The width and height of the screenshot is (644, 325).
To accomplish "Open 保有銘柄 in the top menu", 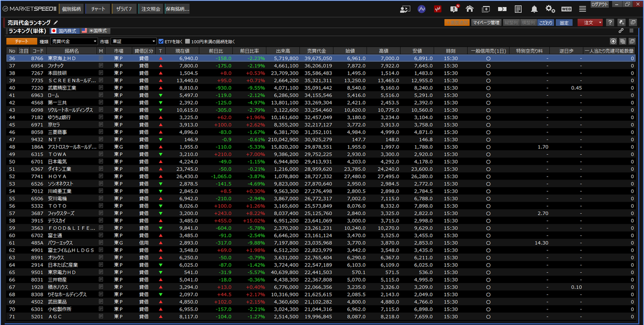I will [x=177, y=9].
